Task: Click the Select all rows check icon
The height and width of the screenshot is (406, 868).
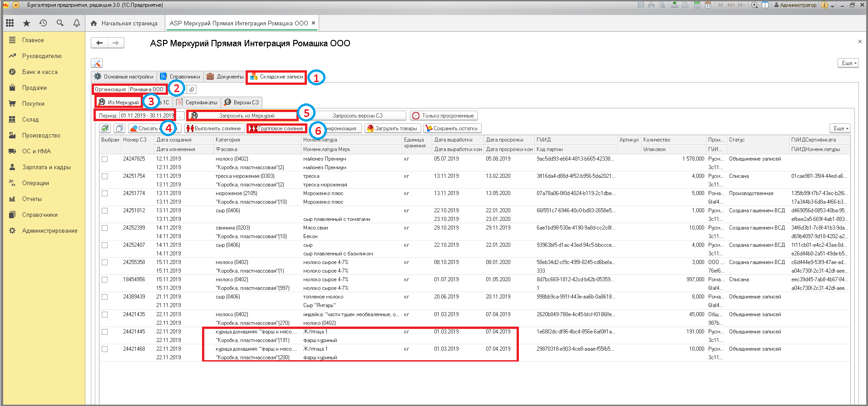Action: tap(105, 128)
